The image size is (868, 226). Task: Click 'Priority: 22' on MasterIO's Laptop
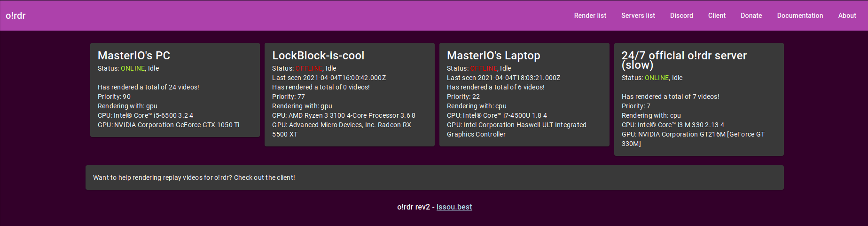point(463,97)
